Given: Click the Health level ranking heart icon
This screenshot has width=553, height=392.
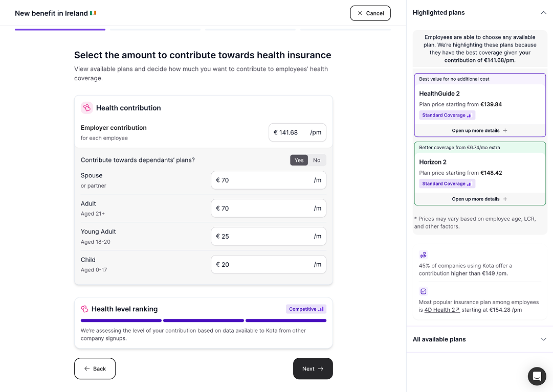Looking at the screenshot, I should tap(84, 309).
